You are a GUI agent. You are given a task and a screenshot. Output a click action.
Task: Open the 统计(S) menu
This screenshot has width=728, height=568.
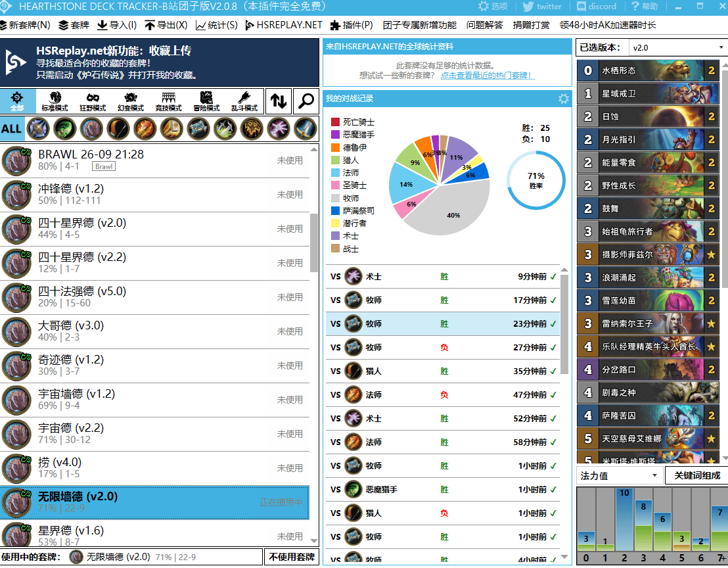216,25
